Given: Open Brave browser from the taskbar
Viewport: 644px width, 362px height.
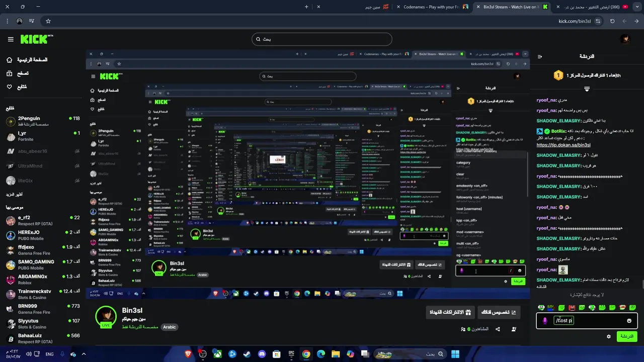Looking at the screenshot, I should tap(188, 354).
